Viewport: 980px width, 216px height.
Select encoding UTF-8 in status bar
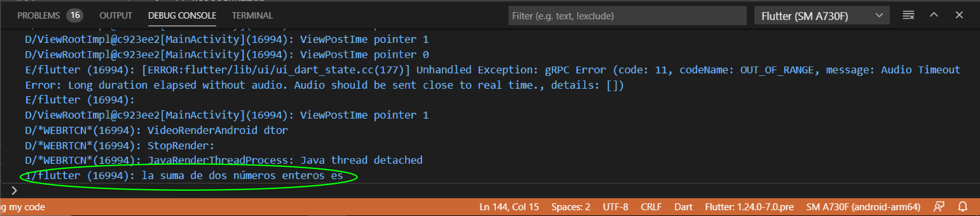coord(615,207)
